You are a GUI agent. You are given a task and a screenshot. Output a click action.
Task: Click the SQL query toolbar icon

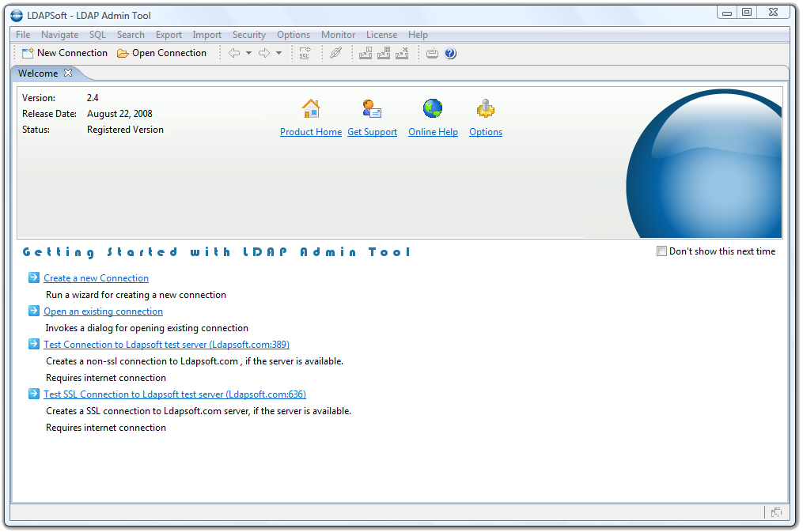(305, 54)
